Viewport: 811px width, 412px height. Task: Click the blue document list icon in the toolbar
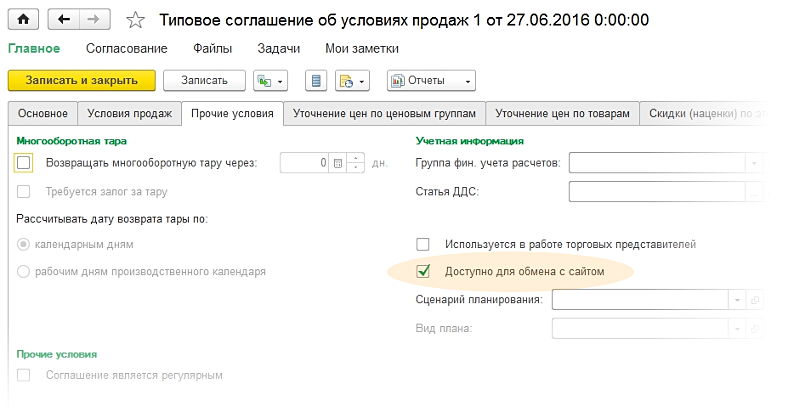(x=317, y=81)
